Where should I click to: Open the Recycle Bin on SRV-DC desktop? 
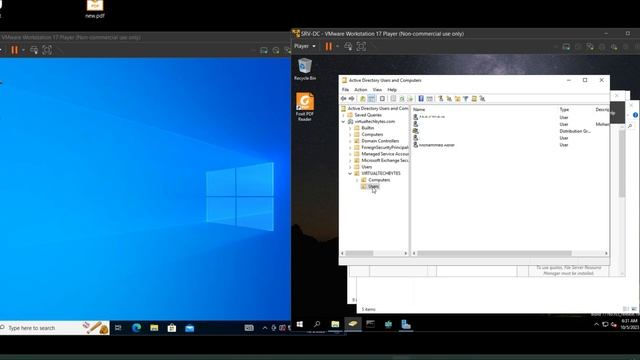(x=305, y=69)
